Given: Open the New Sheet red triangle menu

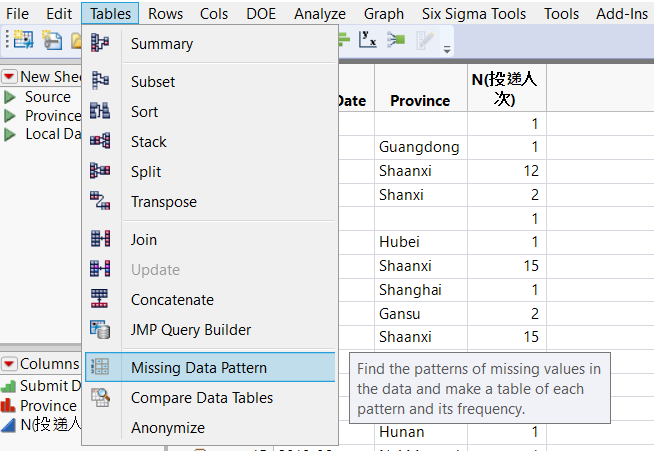Looking at the screenshot, I should point(9,77).
